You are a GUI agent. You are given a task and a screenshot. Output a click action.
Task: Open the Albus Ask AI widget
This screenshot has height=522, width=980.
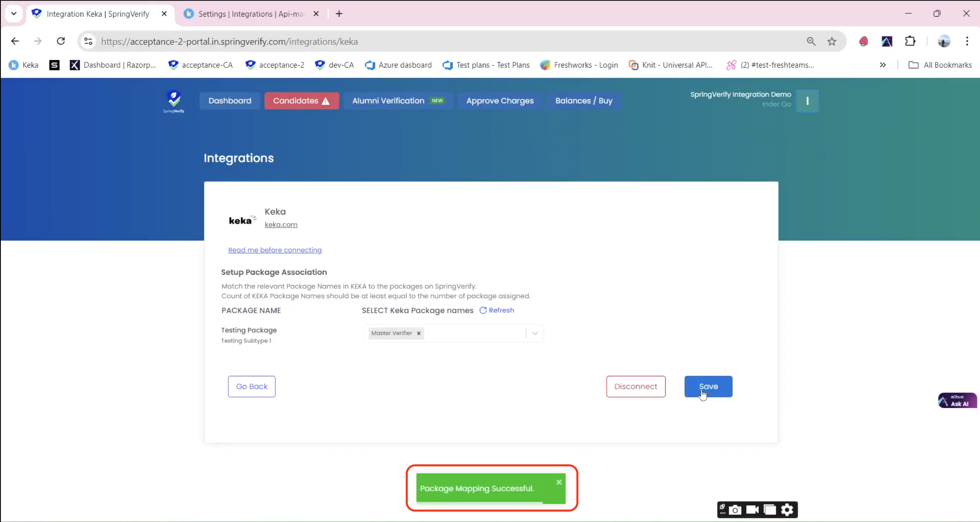click(957, 400)
